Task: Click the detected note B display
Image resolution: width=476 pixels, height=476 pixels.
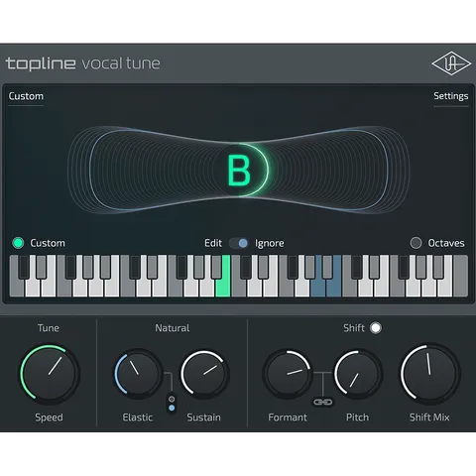Action: [x=239, y=171]
